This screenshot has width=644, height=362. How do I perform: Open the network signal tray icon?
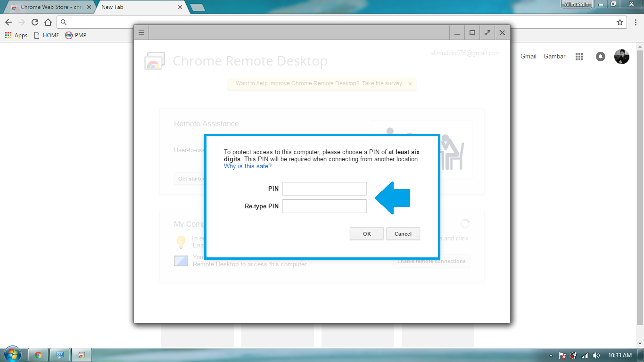pyautogui.click(x=585, y=355)
